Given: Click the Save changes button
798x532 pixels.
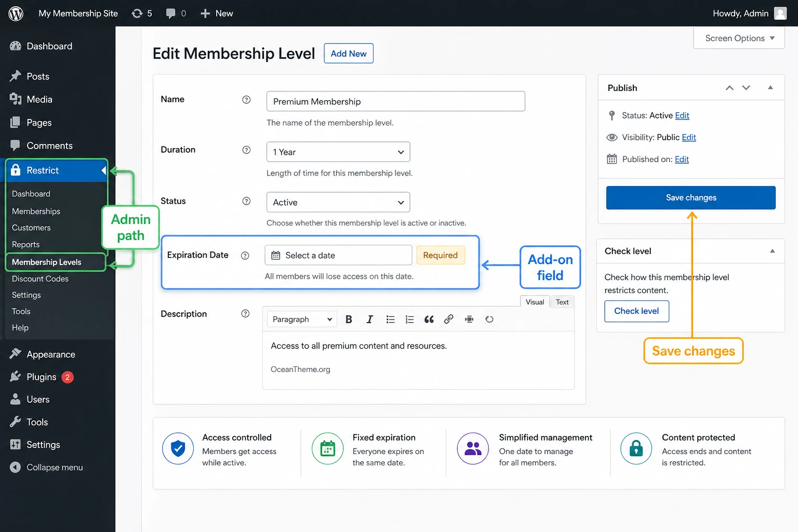Looking at the screenshot, I should pyautogui.click(x=691, y=198).
